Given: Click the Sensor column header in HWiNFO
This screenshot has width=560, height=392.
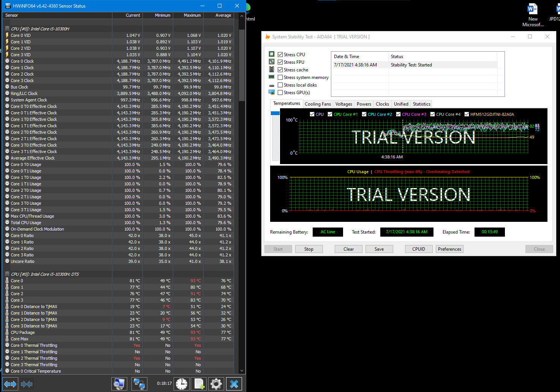Looking at the screenshot, I should click(x=57, y=16).
